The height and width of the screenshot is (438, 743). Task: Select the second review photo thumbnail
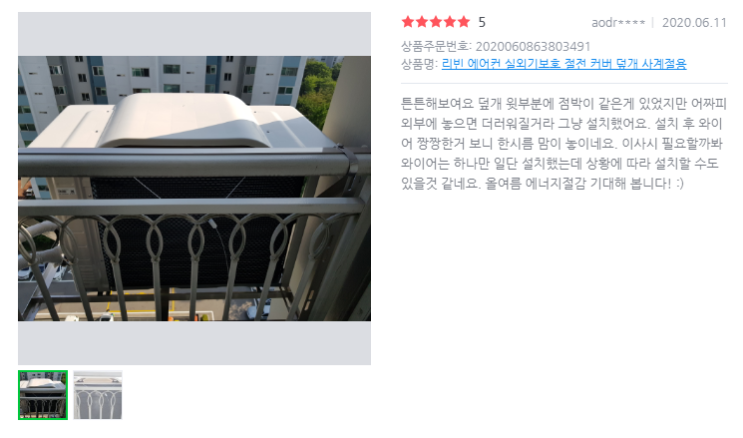(98, 395)
